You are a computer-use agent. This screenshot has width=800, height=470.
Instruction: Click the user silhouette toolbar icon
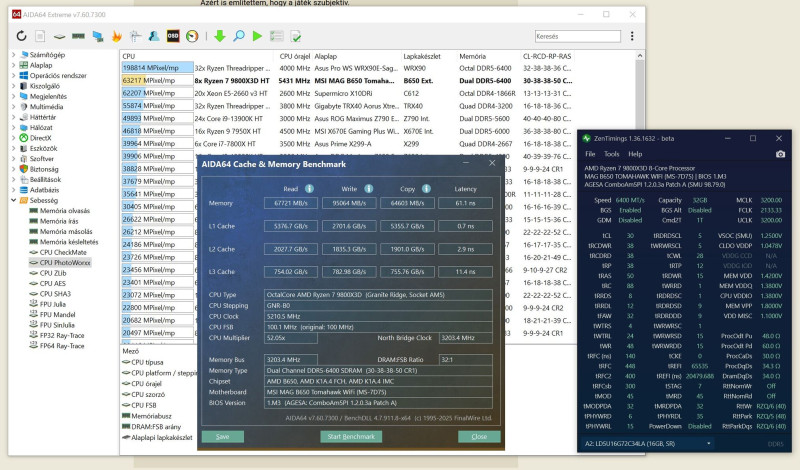click(153, 36)
